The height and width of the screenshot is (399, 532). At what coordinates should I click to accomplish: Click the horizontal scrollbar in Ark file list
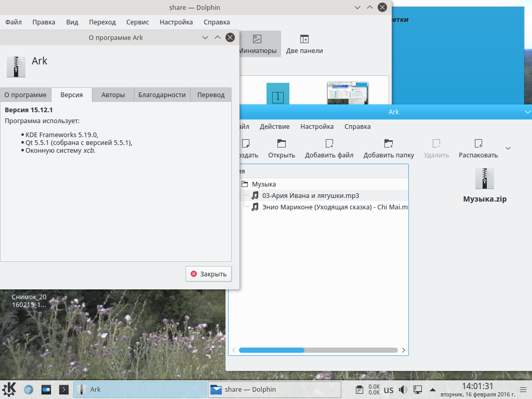pos(271,350)
